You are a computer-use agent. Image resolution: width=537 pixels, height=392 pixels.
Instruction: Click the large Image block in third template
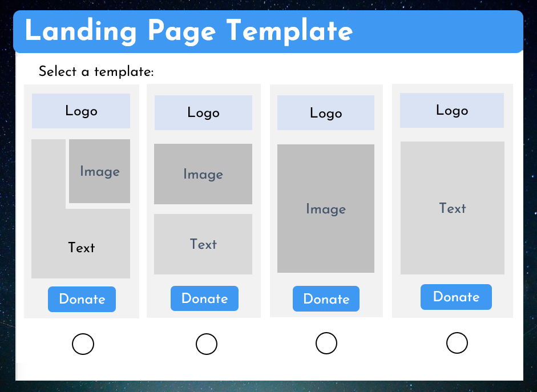326,208
